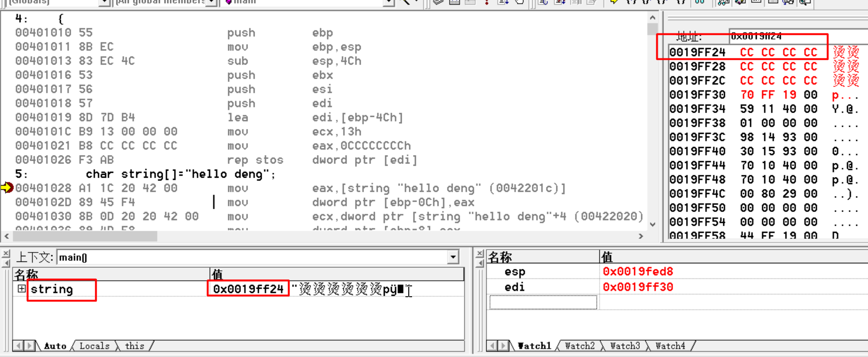Viewport: 868px width, 357px height.
Task: Switch to the Auto tab
Action: coord(55,346)
